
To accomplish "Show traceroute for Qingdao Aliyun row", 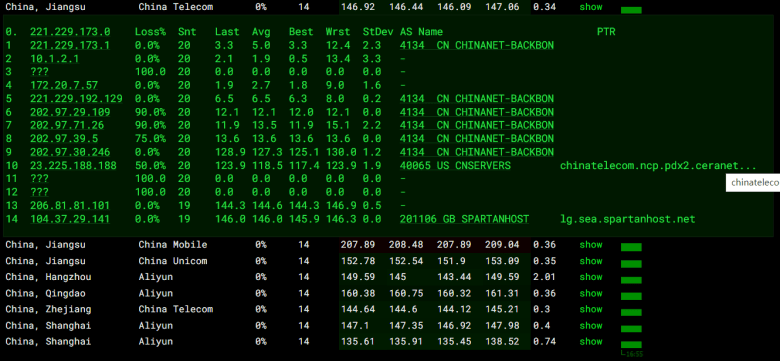I will click(x=590, y=293).
